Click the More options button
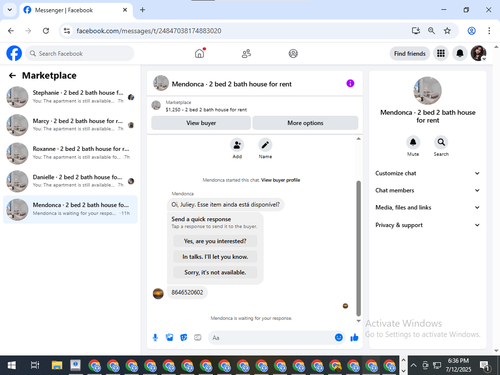The image size is (500, 375). pyautogui.click(x=305, y=123)
